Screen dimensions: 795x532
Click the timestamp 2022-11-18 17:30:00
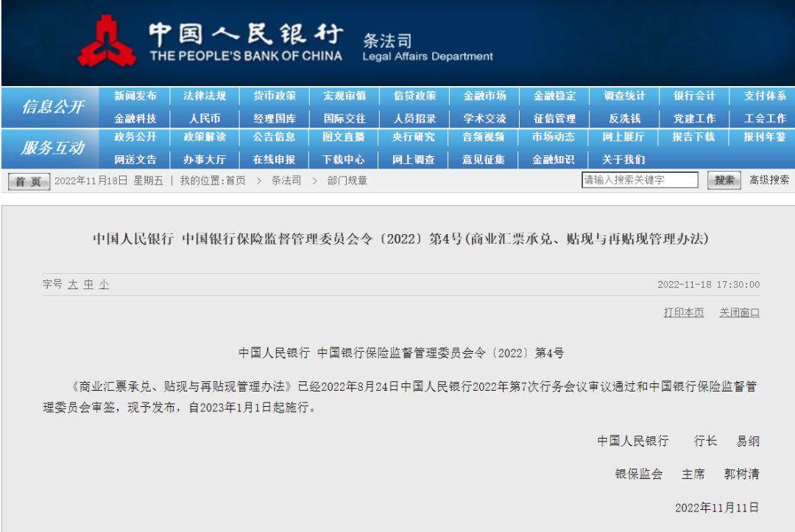709,285
